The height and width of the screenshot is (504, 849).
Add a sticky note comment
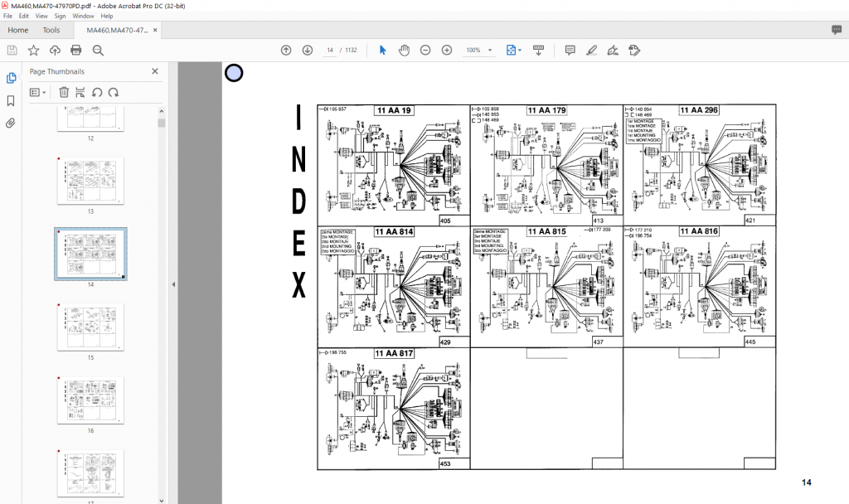(570, 51)
